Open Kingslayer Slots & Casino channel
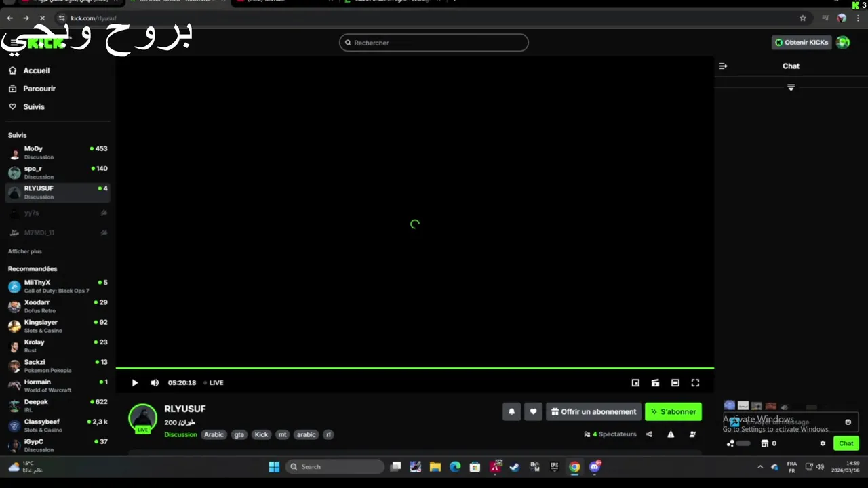868x488 pixels. [x=58, y=326]
